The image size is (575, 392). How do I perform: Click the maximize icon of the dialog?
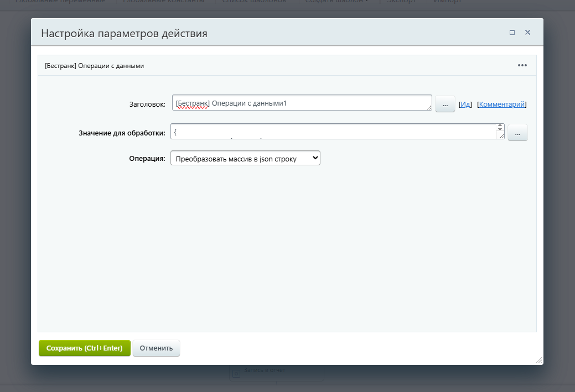point(511,32)
